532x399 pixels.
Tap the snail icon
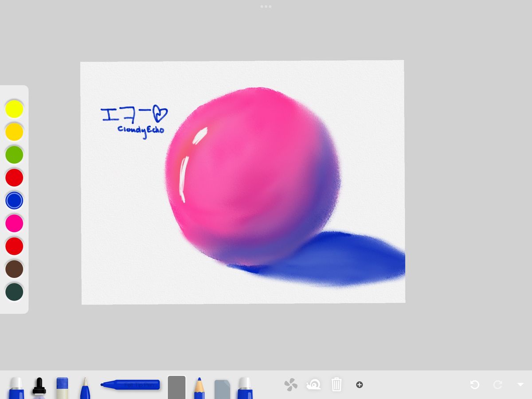pyautogui.click(x=313, y=384)
